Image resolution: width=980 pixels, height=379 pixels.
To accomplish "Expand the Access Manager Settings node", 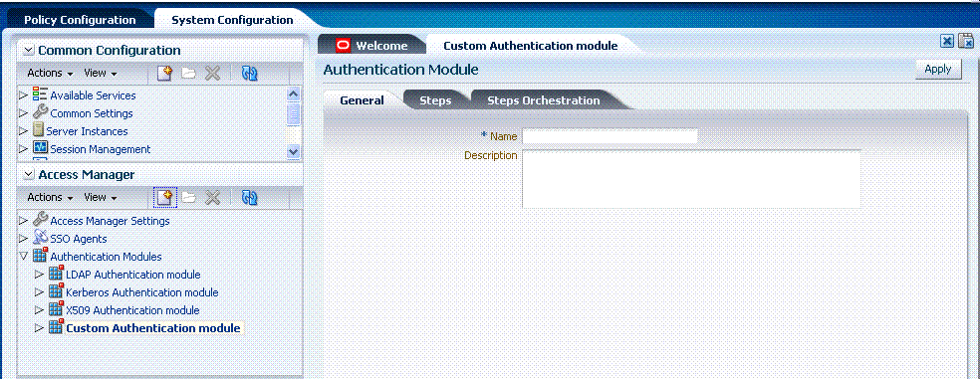I will tap(24, 221).
